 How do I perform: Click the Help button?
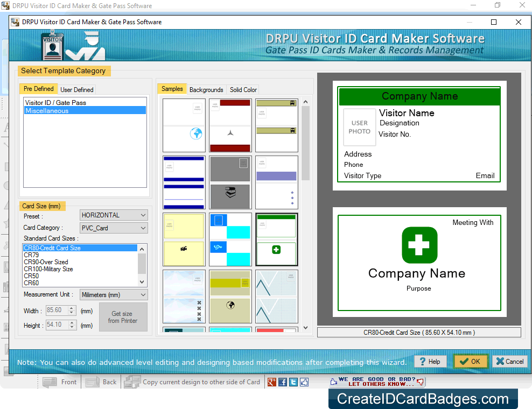pyautogui.click(x=430, y=362)
